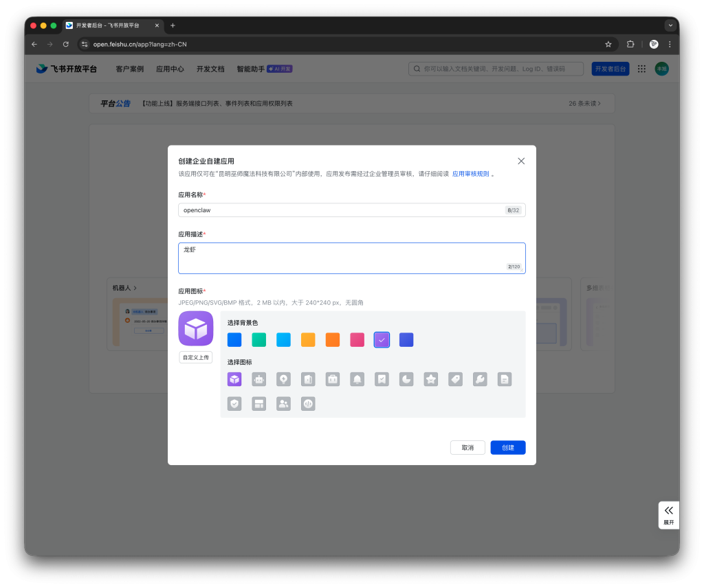Choose the lightbulb app icon
Image resolution: width=704 pixels, height=588 pixels.
point(283,379)
